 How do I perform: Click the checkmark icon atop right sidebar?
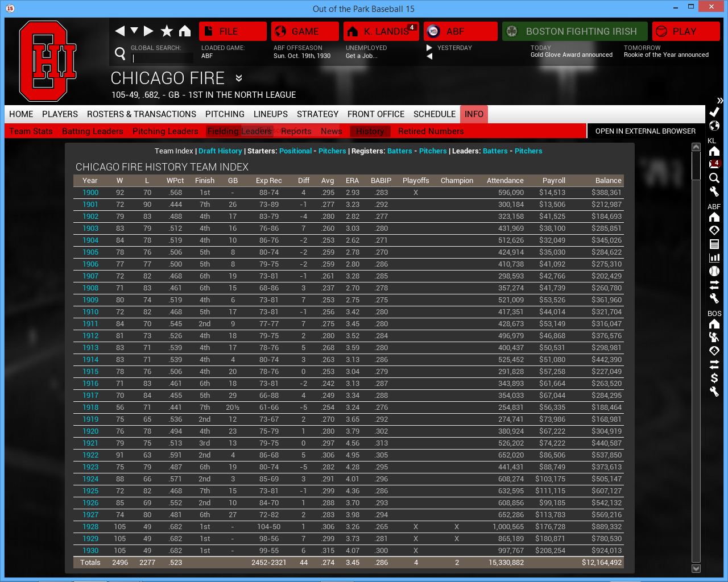point(714,112)
